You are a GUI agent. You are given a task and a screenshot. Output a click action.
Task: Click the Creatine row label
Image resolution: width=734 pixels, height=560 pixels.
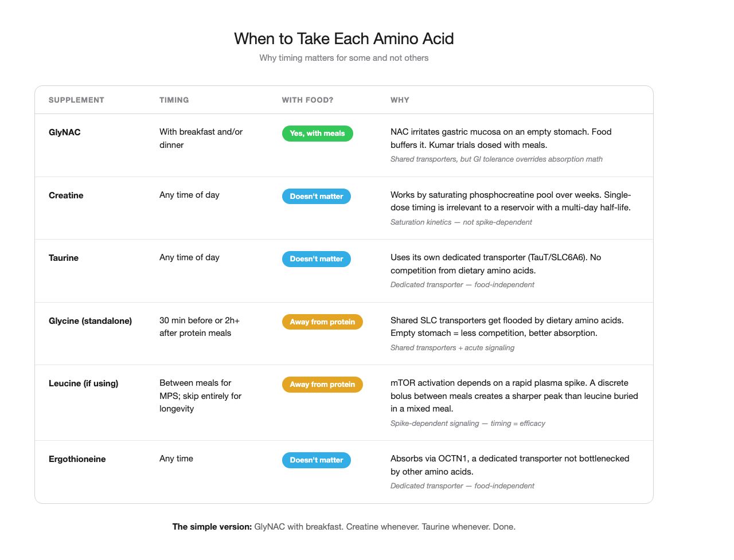[x=66, y=195]
